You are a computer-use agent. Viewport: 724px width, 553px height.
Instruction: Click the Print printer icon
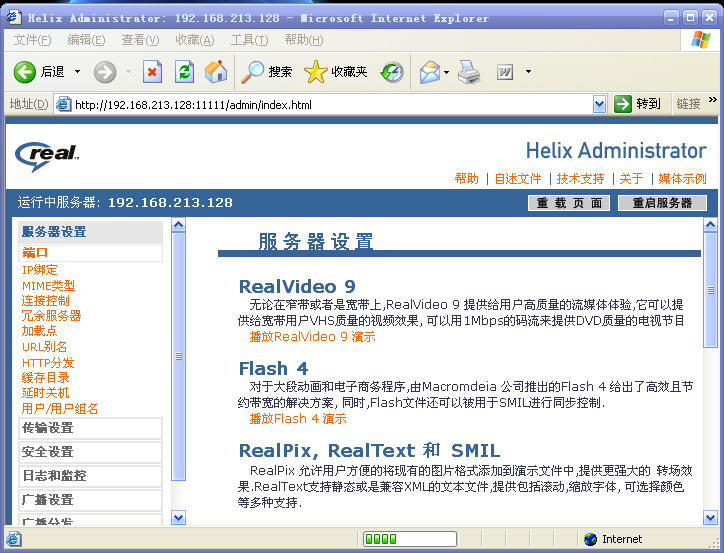click(x=469, y=72)
